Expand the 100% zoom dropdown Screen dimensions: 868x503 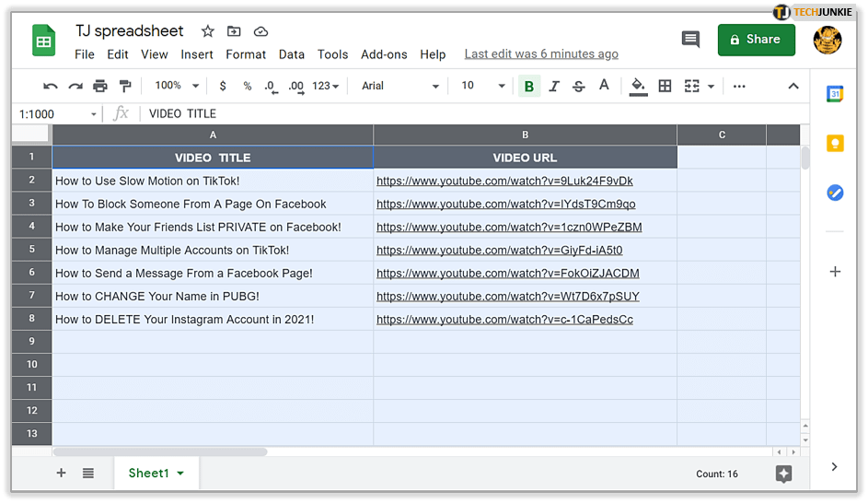(177, 86)
